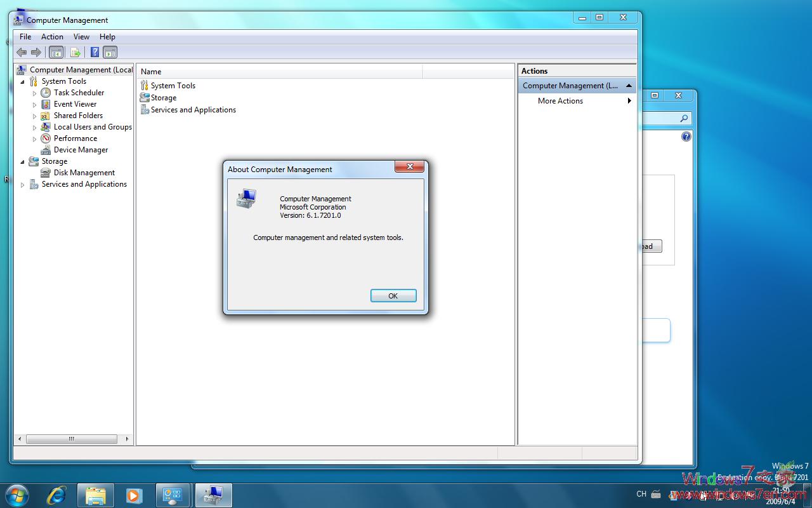The image size is (812, 508).
Task: Click Version: 6.1.7201.0 text in dialog
Action: click(x=310, y=215)
